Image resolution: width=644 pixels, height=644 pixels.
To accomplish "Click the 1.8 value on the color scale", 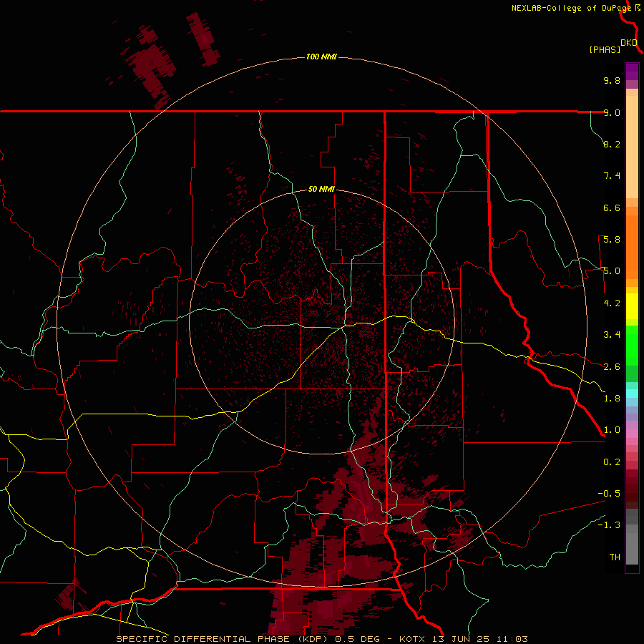I will pyautogui.click(x=612, y=399).
